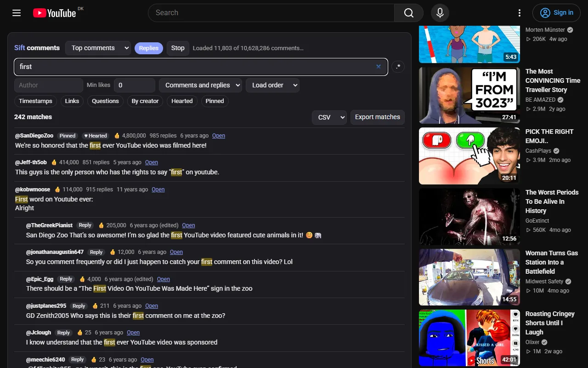Screen dimensions: 588x368
Task: Go to YouTube home via logo
Action: pyautogui.click(x=54, y=13)
